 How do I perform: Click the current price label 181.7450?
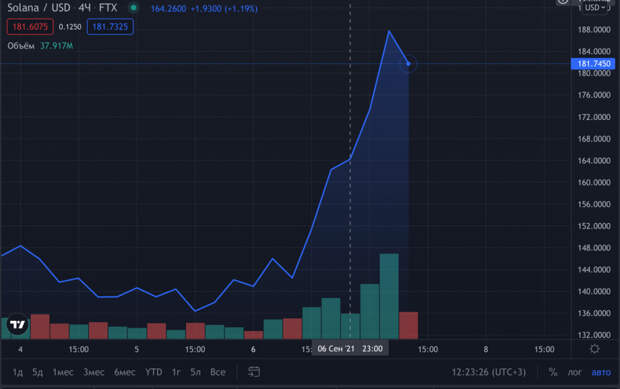(593, 64)
